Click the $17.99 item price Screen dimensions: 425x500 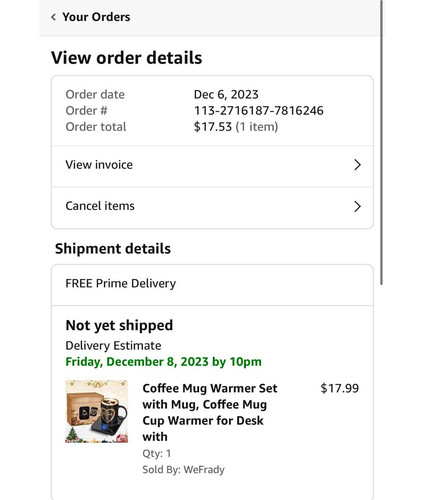point(339,388)
